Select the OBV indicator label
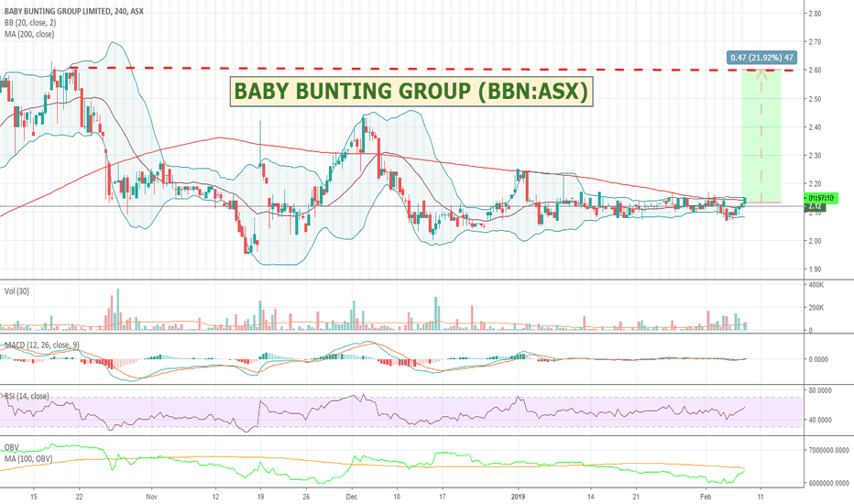854x504 pixels. 11,447
